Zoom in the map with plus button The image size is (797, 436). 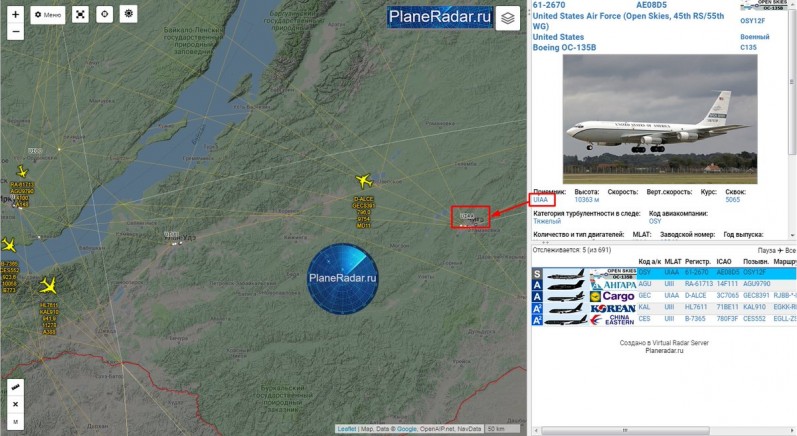(15, 15)
